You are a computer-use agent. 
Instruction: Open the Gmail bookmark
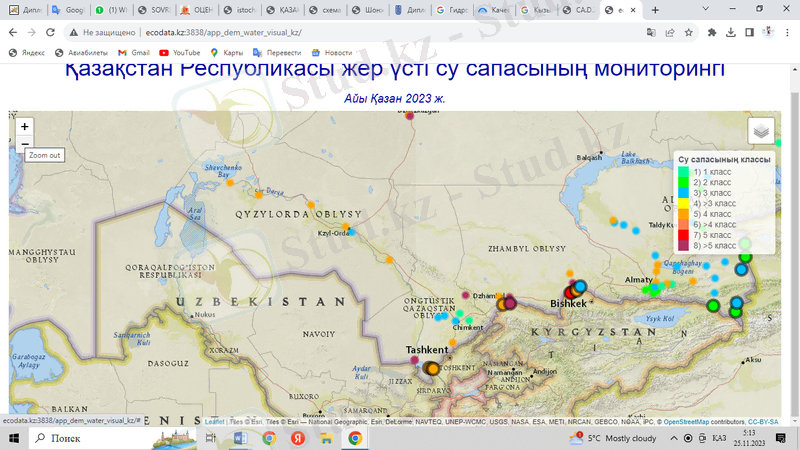(x=133, y=52)
